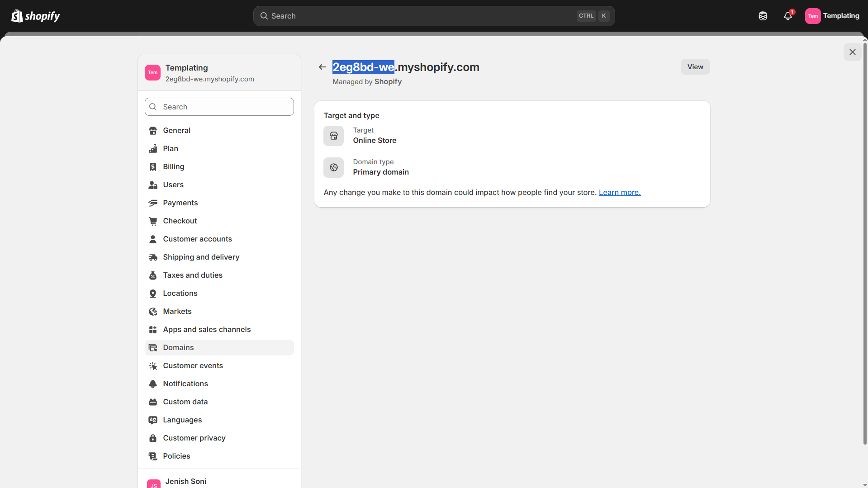The image size is (868, 488).
Task: Click the View button for the domain
Action: pos(695,67)
